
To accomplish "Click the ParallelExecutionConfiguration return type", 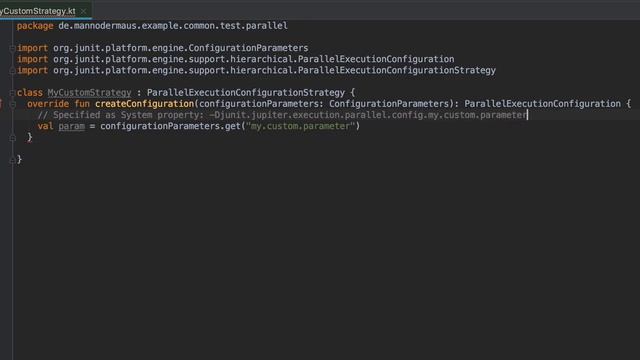I will 542,104.
